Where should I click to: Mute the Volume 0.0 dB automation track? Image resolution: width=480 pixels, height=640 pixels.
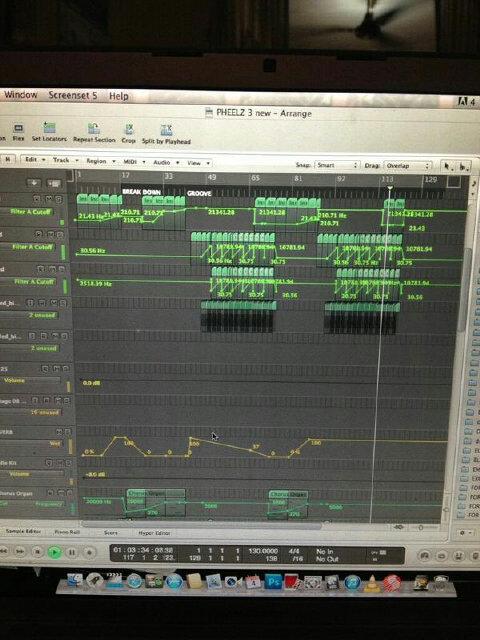[56, 369]
